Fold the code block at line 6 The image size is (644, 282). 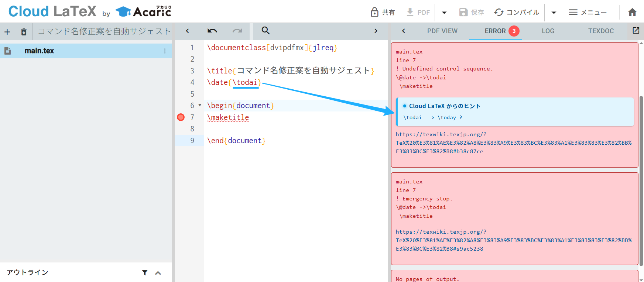click(200, 106)
